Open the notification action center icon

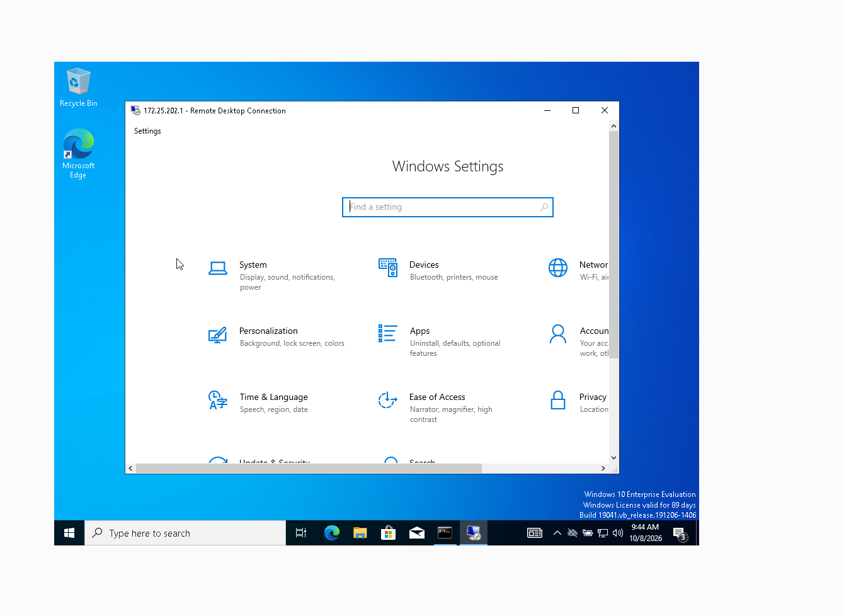(x=680, y=533)
